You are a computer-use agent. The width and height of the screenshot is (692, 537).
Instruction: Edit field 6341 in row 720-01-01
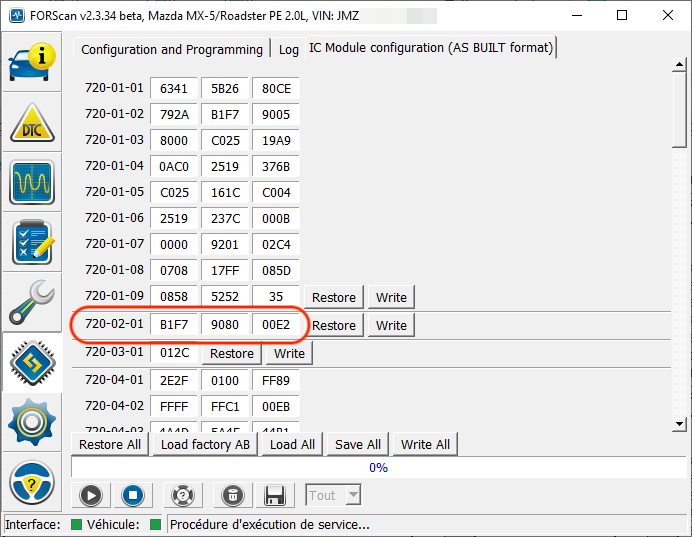tap(174, 88)
